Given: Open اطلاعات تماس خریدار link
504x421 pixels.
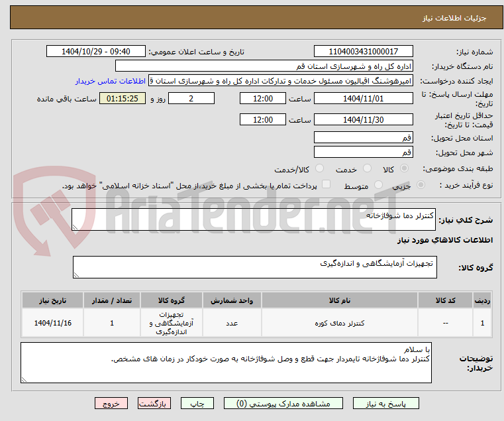Looking at the screenshot, I should tap(110, 81).
